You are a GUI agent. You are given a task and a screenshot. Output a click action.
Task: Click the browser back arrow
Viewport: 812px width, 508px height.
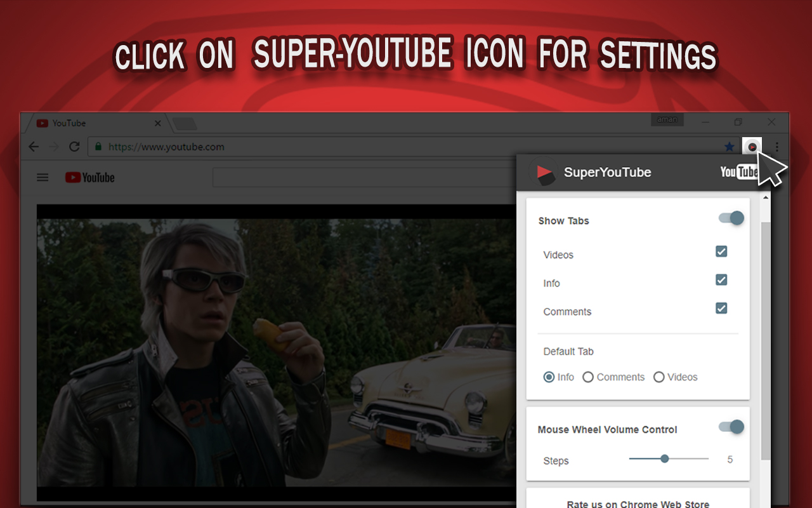(34, 147)
